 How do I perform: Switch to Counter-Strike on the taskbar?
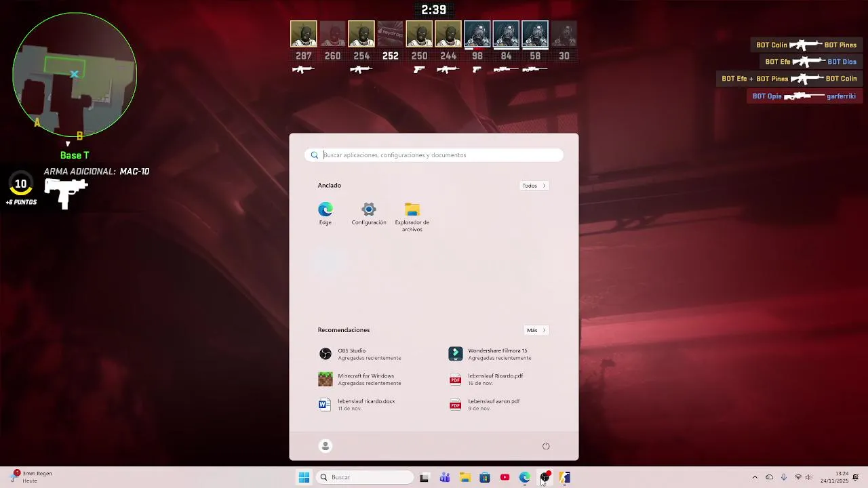(x=565, y=477)
